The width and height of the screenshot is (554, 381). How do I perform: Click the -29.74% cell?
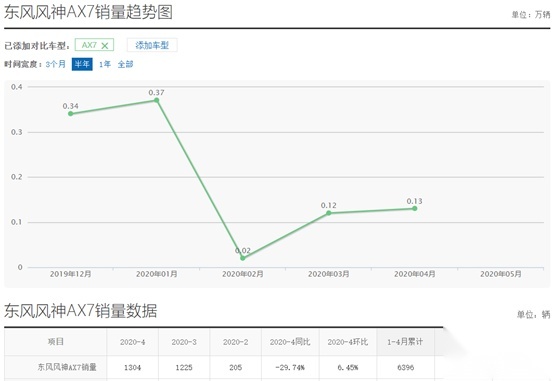pyautogui.click(x=290, y=368)
